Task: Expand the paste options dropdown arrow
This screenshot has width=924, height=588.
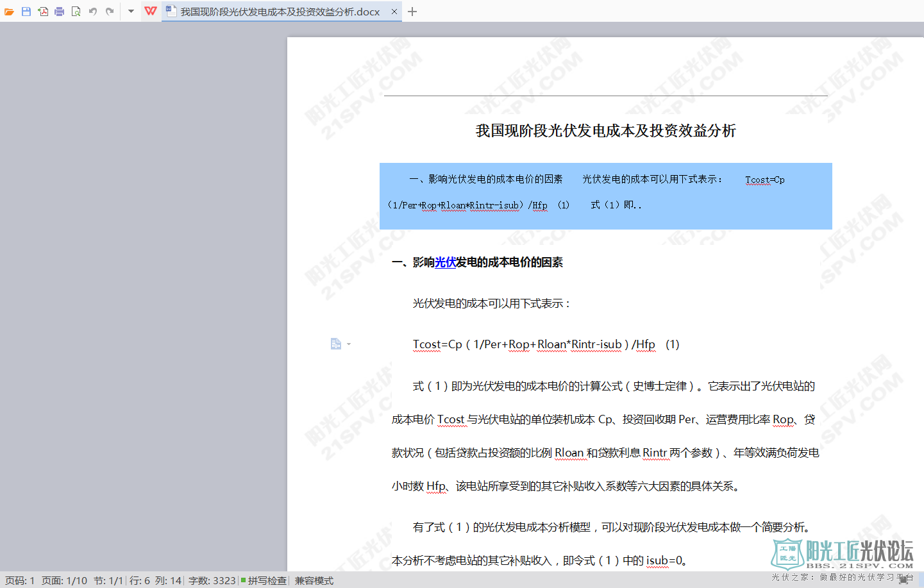Action: click(349, 344)
